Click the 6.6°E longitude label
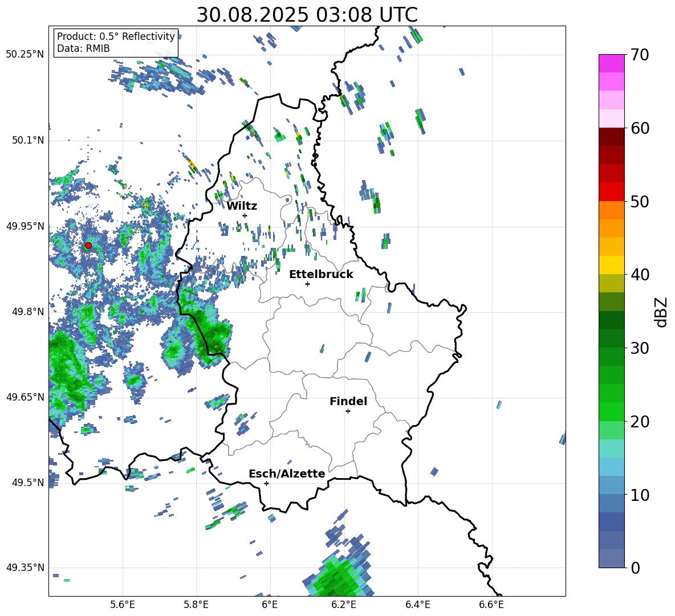The height and width of the screenshot is (616, 675). tap(491, 605)
